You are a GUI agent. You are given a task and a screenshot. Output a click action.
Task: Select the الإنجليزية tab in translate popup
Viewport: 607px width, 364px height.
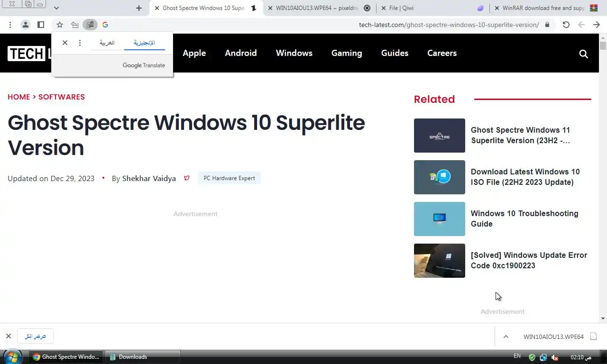(x=144, y=43)
